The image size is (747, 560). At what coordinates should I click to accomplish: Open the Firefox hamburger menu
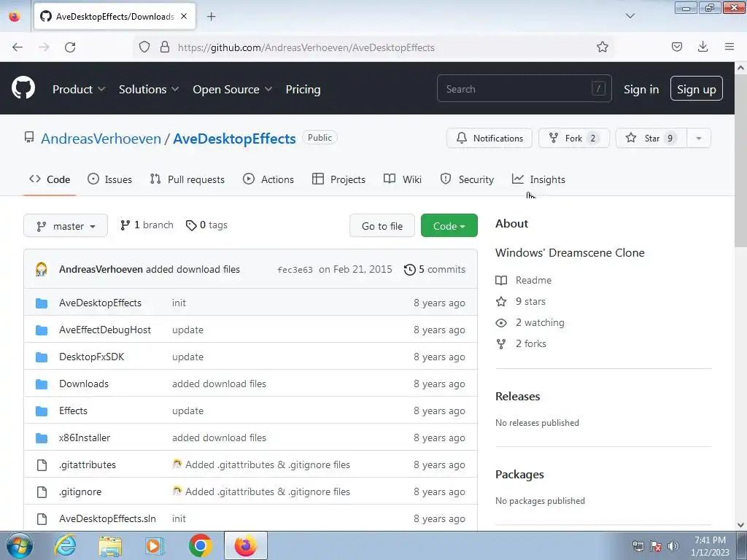pos(729,47)
